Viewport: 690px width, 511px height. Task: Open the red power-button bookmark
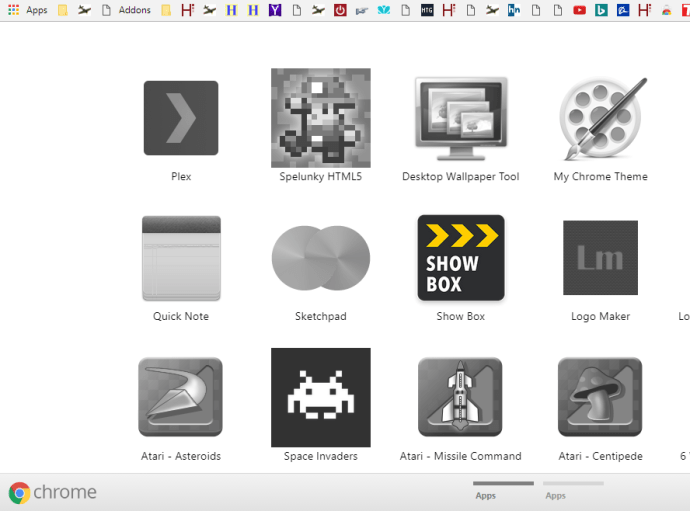tap(340, 10)
